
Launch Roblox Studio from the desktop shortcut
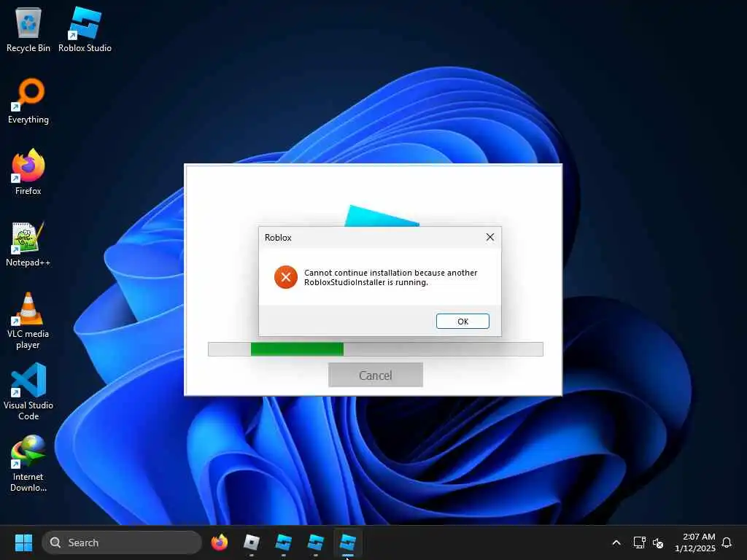85,29
